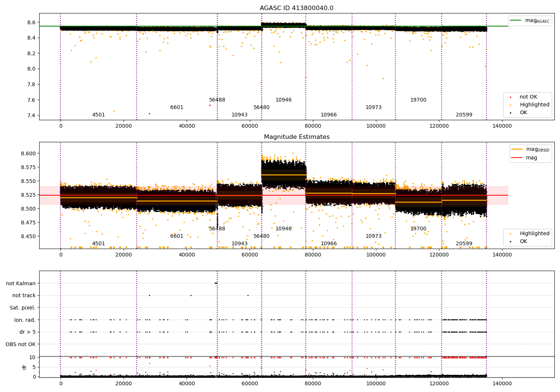Click the red 'mag' legend line

click(517, 158)
